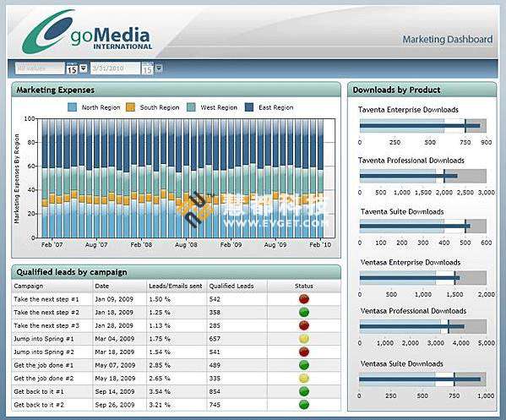Click the 'Sep 14, 2009' date cell

(x=119, y=391)
